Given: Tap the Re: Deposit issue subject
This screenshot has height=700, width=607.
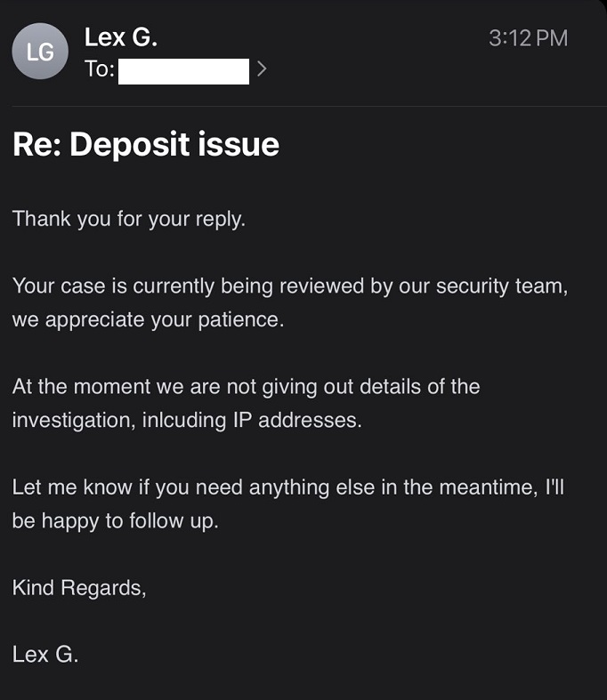Looking at the screenshot, I should click(146, 144).
